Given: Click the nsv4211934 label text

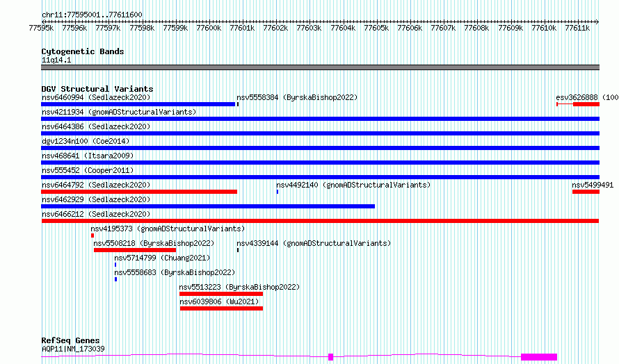Looking at the screenshot, I should point(119,112).
